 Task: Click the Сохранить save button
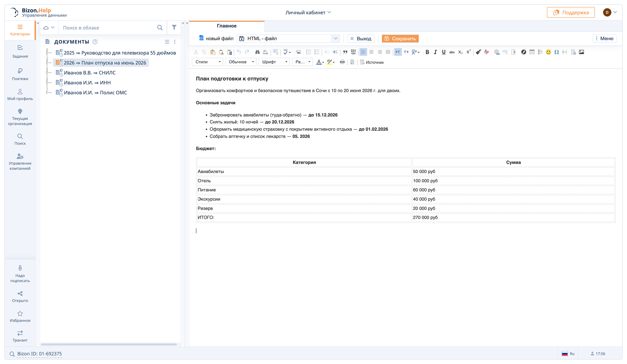(x=400, y=38)
